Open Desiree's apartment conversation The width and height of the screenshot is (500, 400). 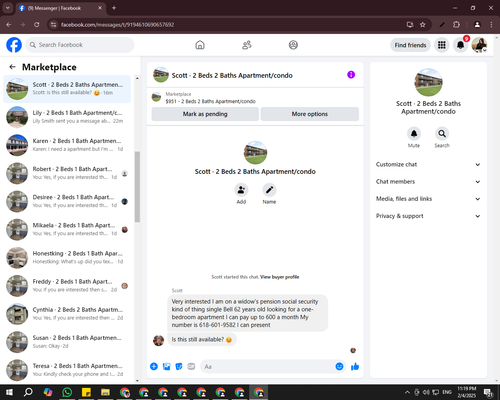pos(67,201)
